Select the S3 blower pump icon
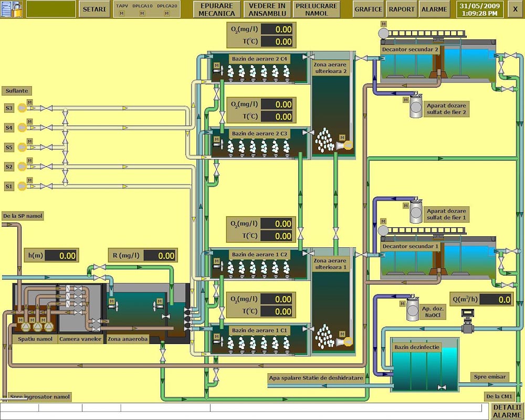 [x=22, y=108]
